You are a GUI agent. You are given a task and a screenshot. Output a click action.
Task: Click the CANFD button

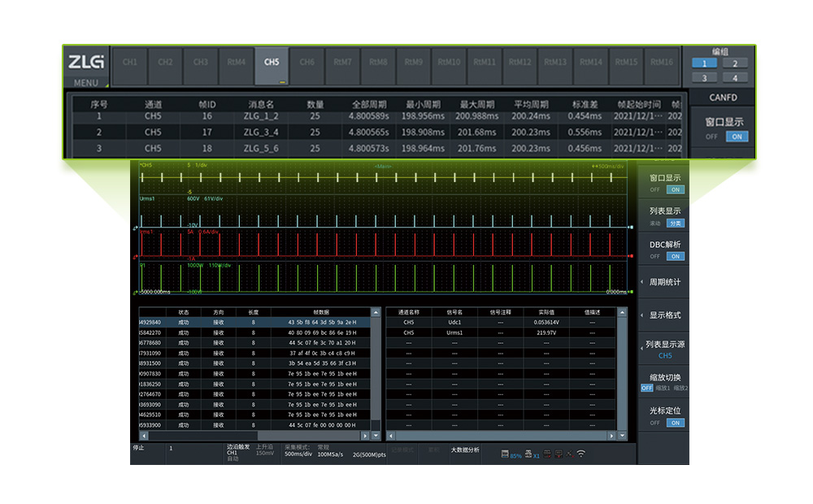pos(722,98)
